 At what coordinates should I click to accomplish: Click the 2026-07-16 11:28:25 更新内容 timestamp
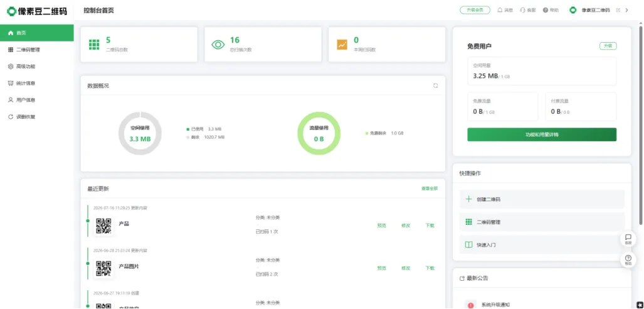pos(120,208)
